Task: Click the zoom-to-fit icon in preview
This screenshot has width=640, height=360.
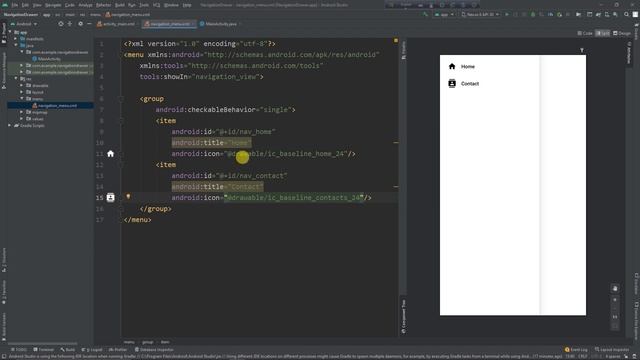Action: [615, 326]
